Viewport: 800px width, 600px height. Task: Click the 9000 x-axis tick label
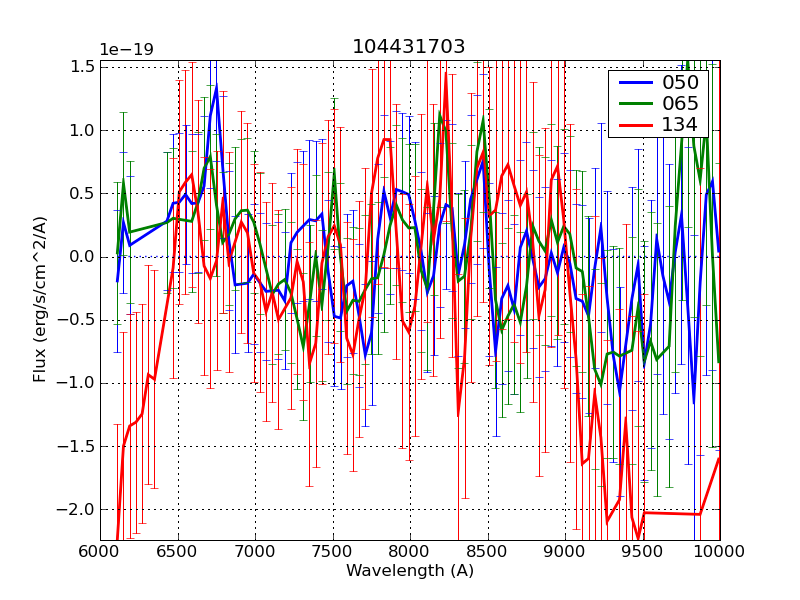(x=565, y=551)
